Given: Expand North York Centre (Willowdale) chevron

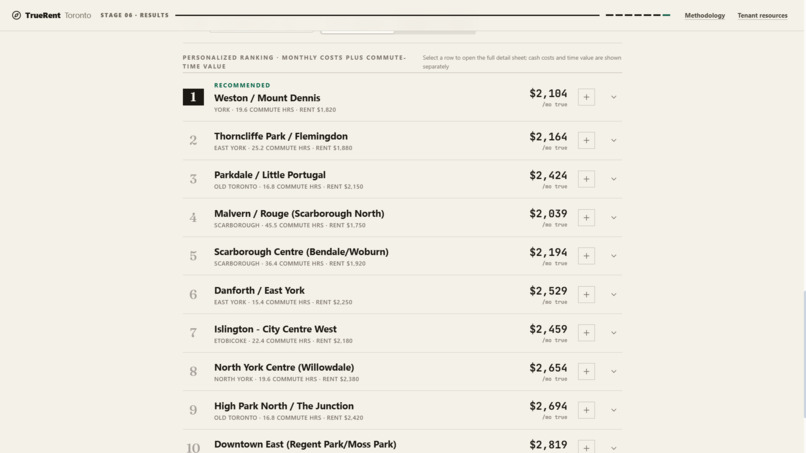Looking at the screenshot, I should 613,371.
